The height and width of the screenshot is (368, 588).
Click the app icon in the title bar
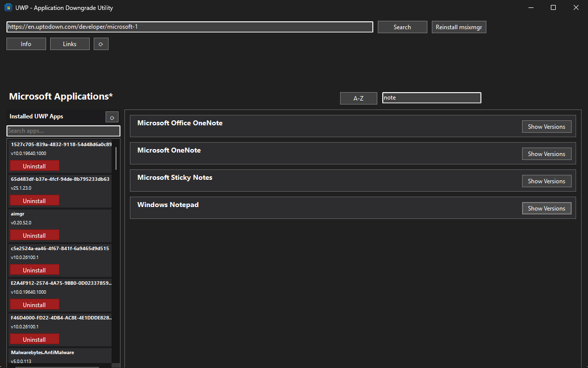[8, 7]
